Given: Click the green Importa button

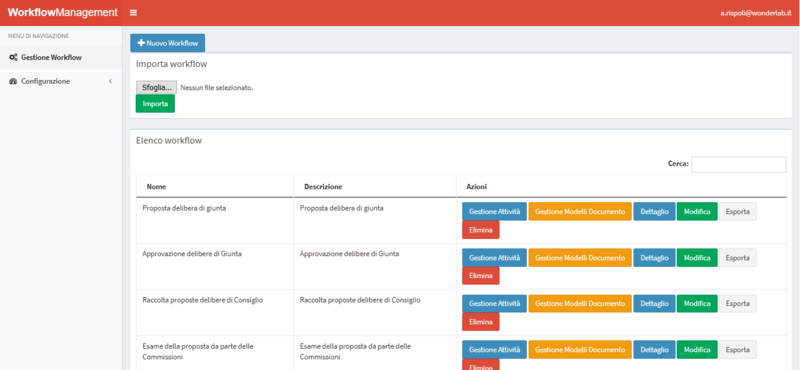Looking at the screenshot, I should click(155, 104).
